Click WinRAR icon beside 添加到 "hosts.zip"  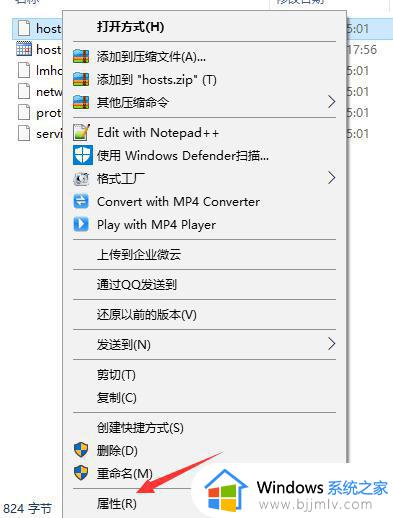(x=81, y=79)
